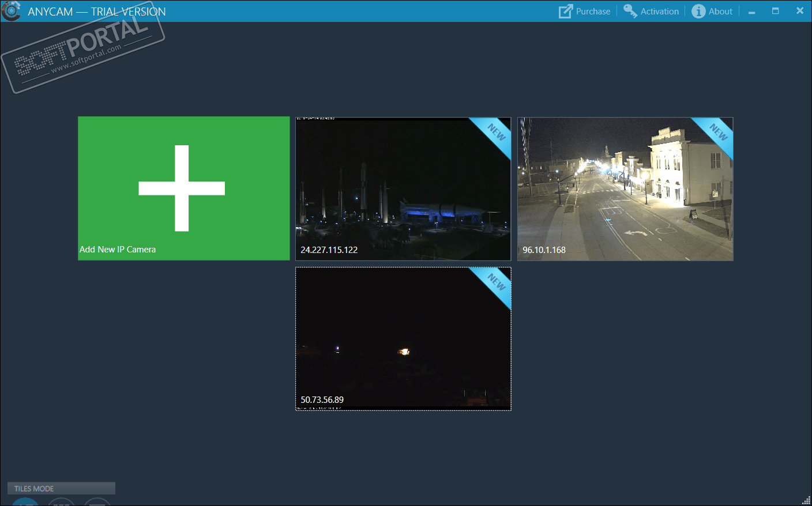Click the Activation key icon

point(630,11)
